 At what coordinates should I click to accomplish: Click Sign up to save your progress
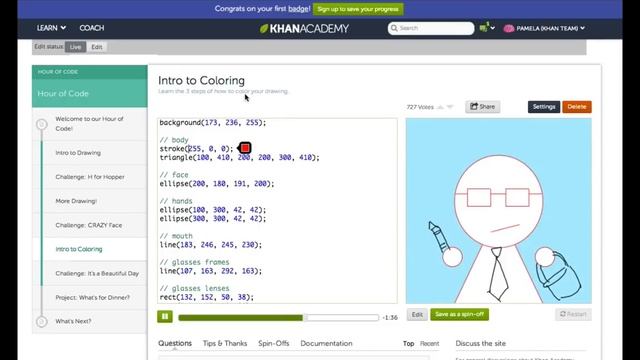point(358,9)
